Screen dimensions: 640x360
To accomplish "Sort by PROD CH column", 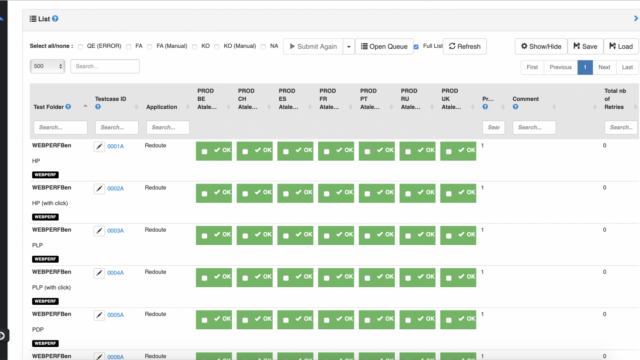I will [269, 107].
